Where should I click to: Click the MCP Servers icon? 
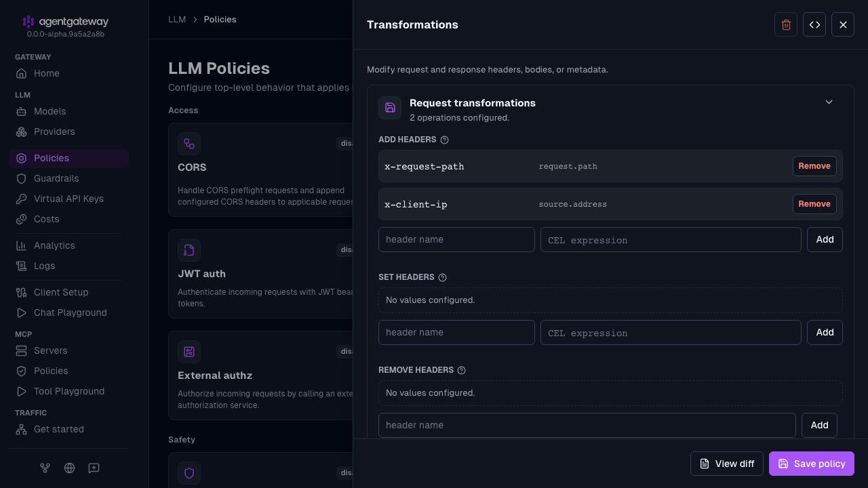tap(21, 350)
